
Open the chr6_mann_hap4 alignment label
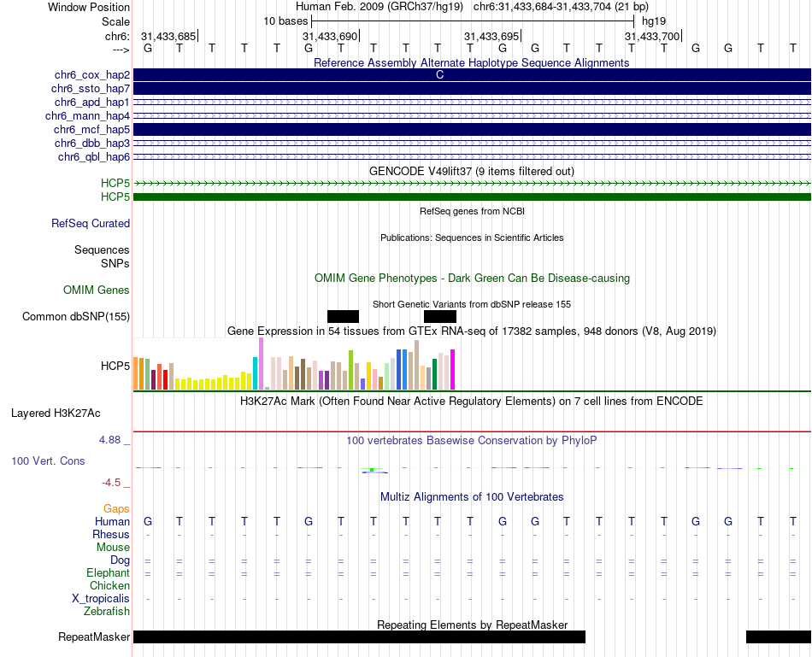point(87,116)
